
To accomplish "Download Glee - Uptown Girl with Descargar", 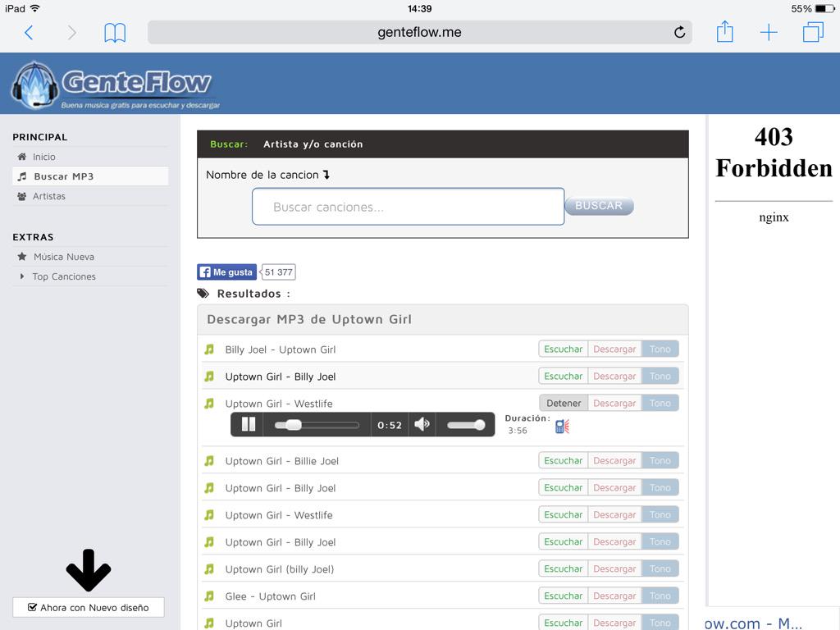I will pos(614,596).
